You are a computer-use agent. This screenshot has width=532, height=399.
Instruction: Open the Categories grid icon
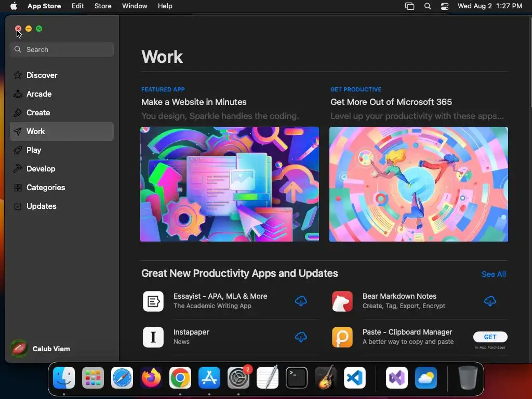point(18,187)
